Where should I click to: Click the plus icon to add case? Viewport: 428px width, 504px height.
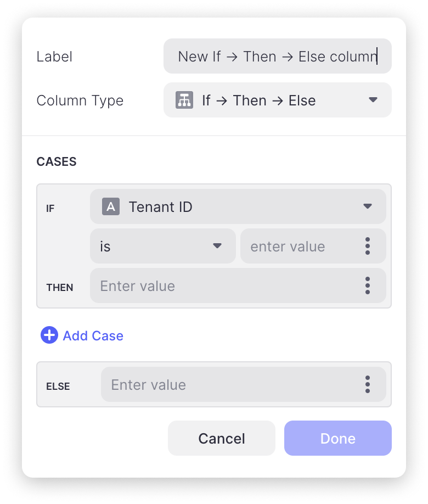pos(49,335)
